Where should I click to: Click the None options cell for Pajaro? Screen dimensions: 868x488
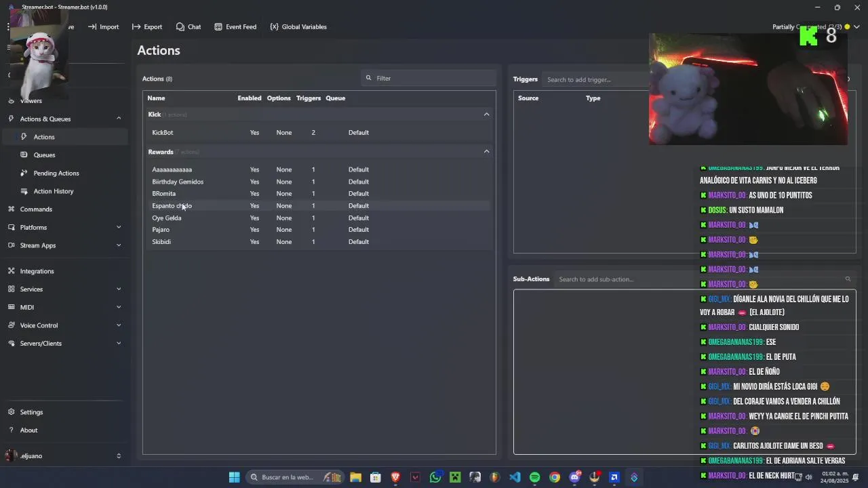point(284,230)
